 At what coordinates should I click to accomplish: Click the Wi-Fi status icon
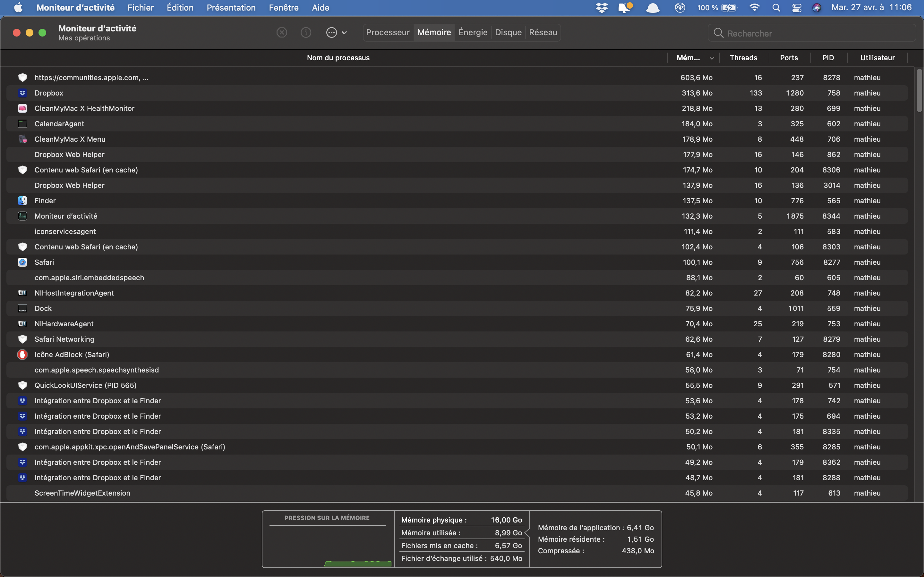[x=754, y=8]
